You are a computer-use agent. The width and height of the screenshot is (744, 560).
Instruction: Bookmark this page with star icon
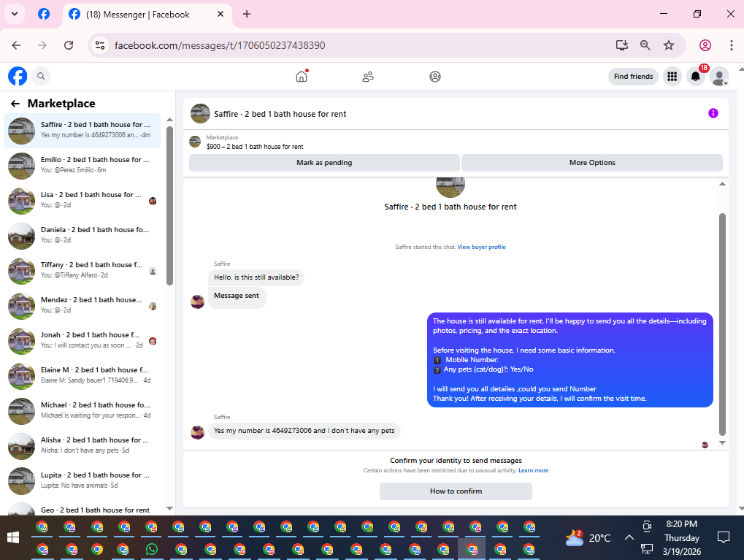tap(669, 45)
